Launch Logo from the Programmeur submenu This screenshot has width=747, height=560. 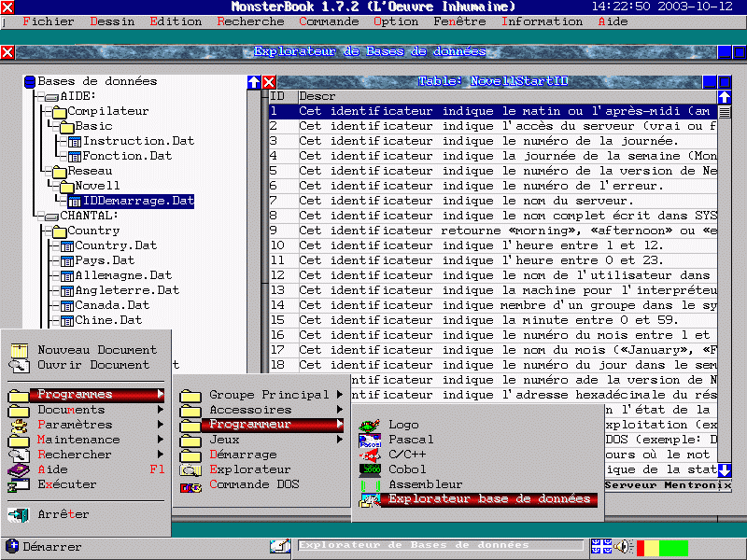403,425
